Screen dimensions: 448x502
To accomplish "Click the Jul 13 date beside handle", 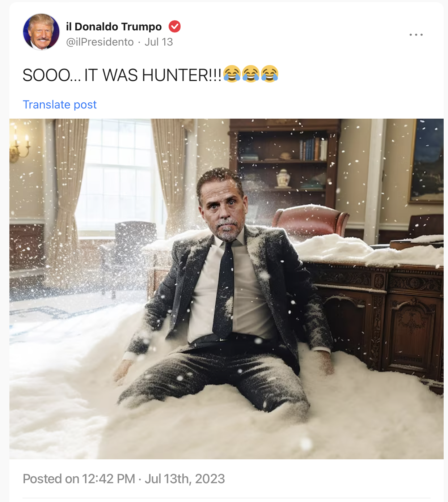I will (159, 42).
